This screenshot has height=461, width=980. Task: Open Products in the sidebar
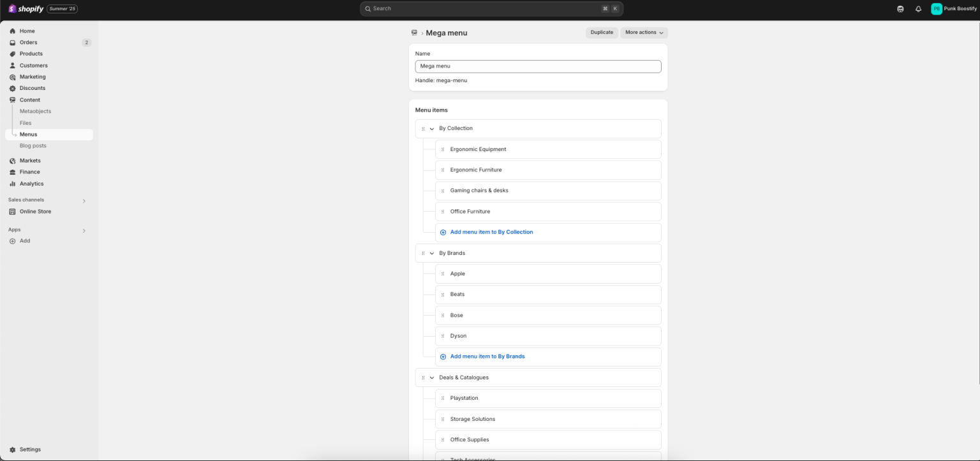pyautogui.click(x=31, y=54)
